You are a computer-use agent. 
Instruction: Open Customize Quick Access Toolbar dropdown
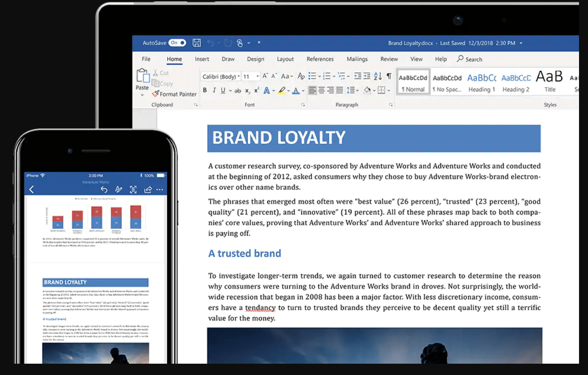[259, 43]
